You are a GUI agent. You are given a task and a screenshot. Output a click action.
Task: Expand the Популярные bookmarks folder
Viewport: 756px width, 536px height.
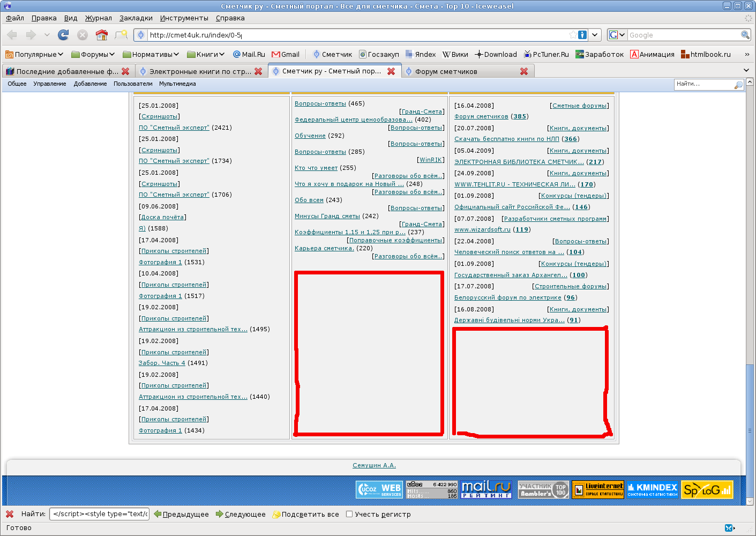tap(34, 54)
